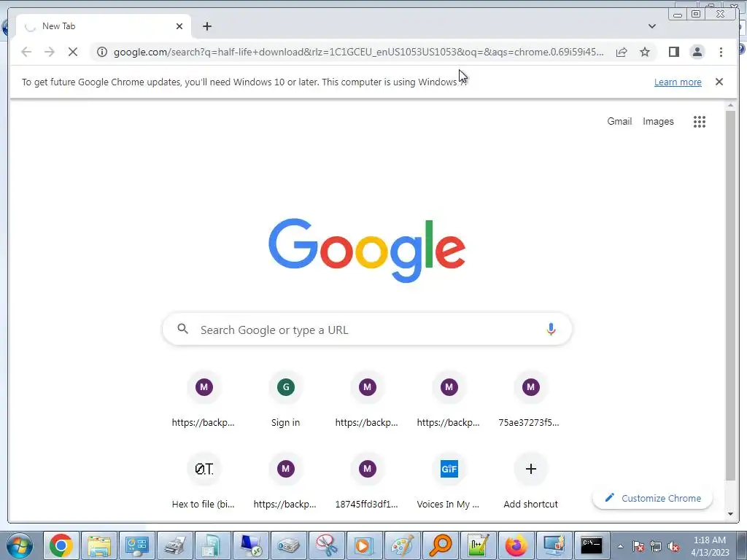Image resolution: width=747 pixels, height=560 pixels.
Task: View site information icon in address bar
Action: pyautogui.click(x=102, y=52)
